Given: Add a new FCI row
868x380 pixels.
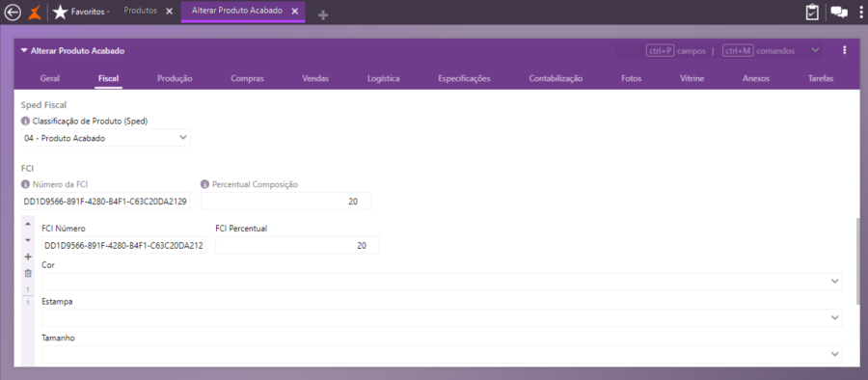Looking at the screenshot, I should (x=28, y=257).
